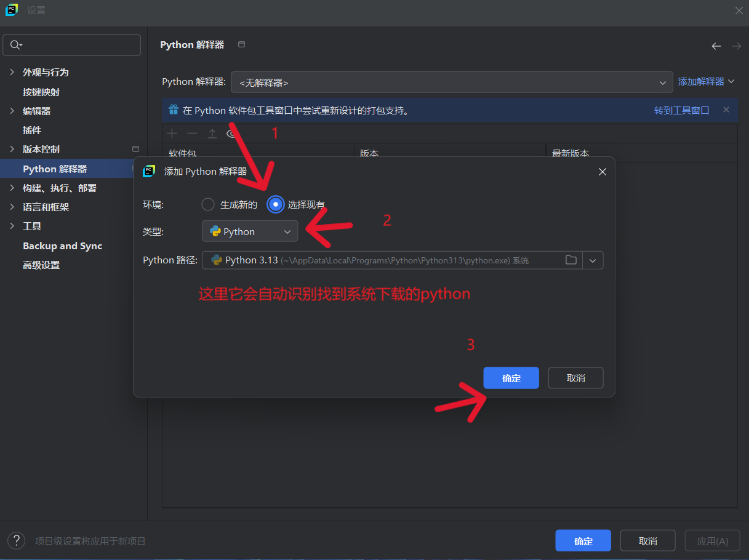
Task: Click 确定 in the add interpreter dialog
Action: point(511,378)
